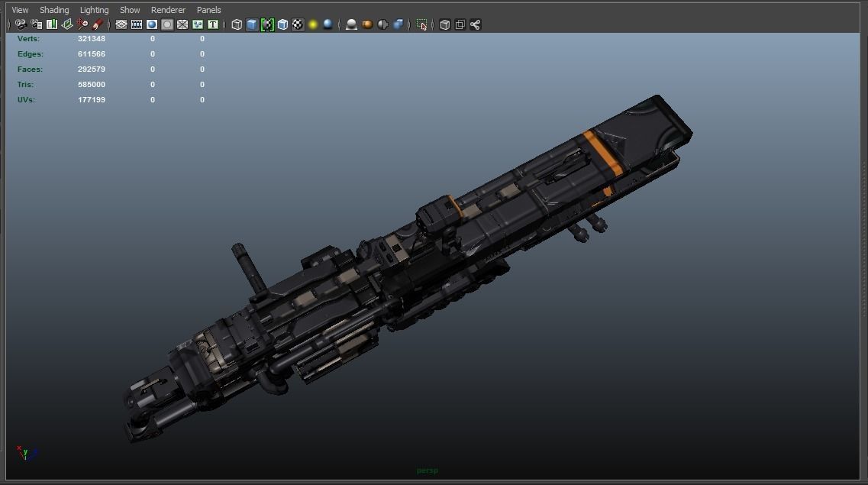Click X-Ray Active Components icon
868x485 pixels.
click(460, 24)
